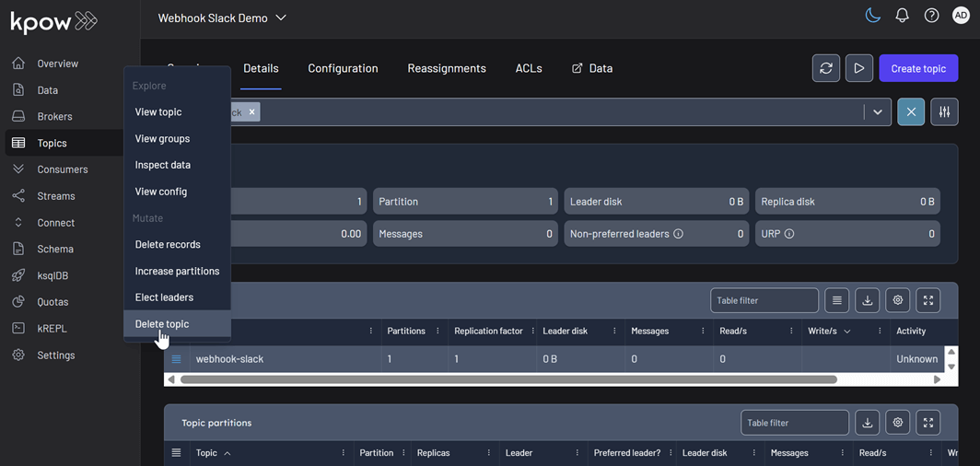Screen dimensions: 980x466
Task: Clear topic filter with X button
Action: pos(911,112)
